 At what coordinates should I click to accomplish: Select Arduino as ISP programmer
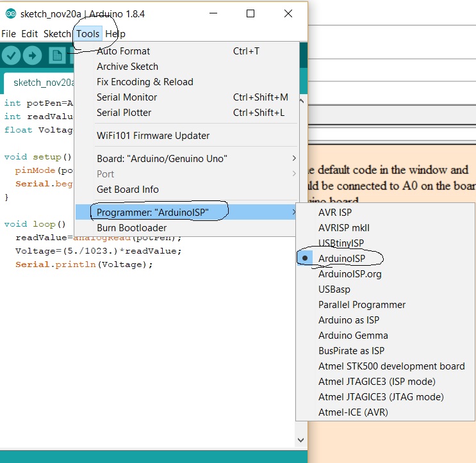coord(385,320)
